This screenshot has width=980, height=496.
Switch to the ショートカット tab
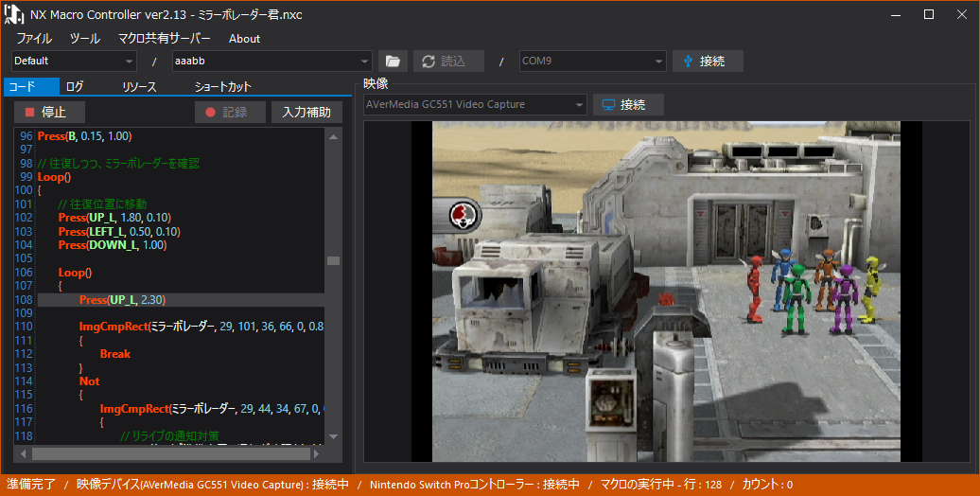[222, 86]
